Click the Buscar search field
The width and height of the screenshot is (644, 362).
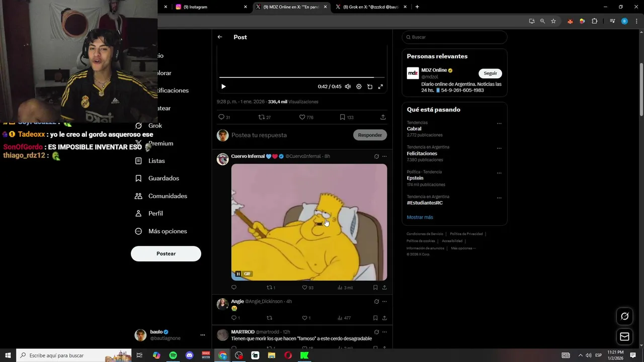[454, 37]
